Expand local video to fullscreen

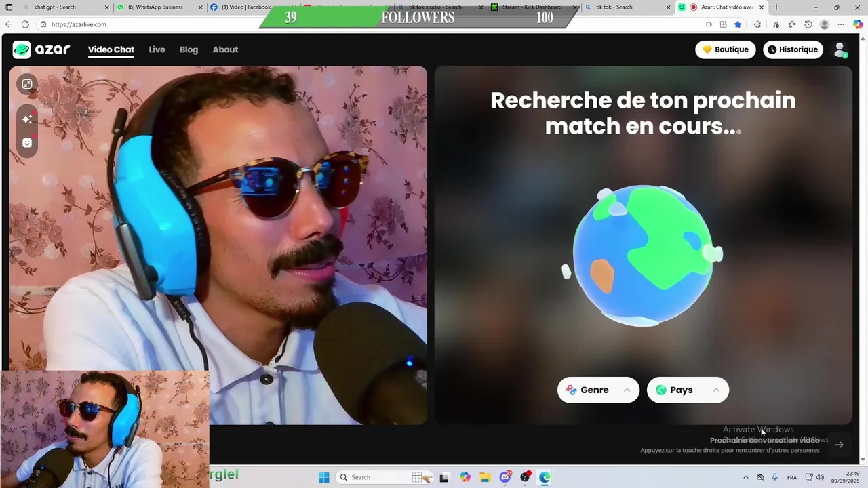point(27,84)
